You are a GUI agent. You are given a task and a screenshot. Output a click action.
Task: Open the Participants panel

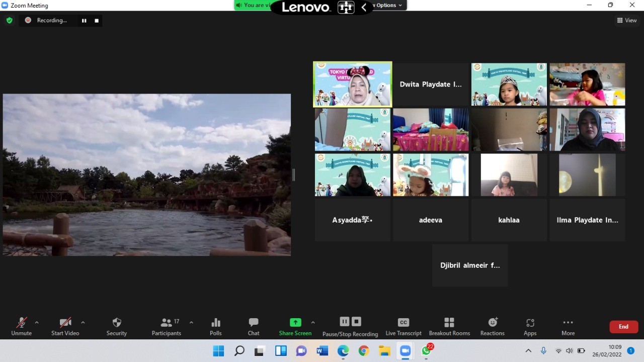coord(167,326)
